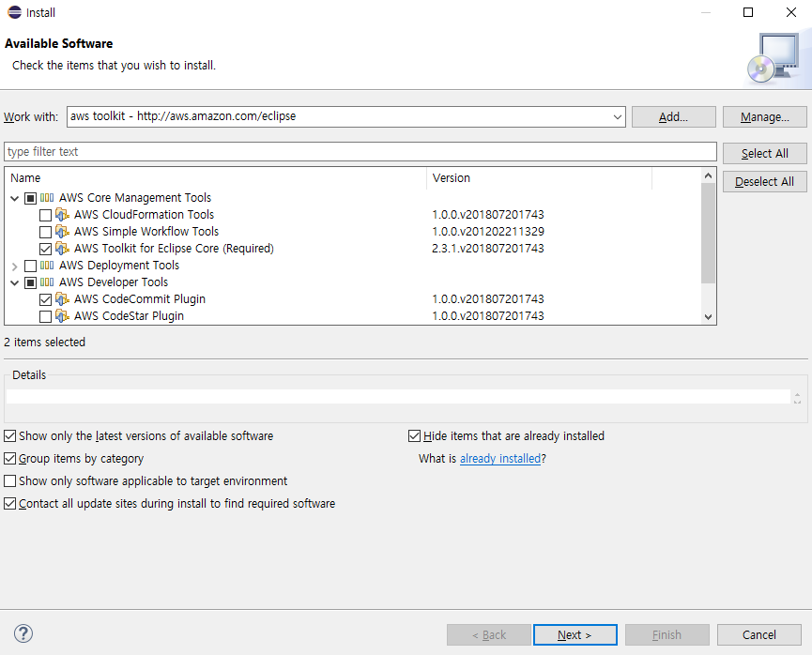Select version 1.0.0.v201202211329 cell
Image resolution: width=812 pixels, height=655 pixels.
[x=488, y=232]
